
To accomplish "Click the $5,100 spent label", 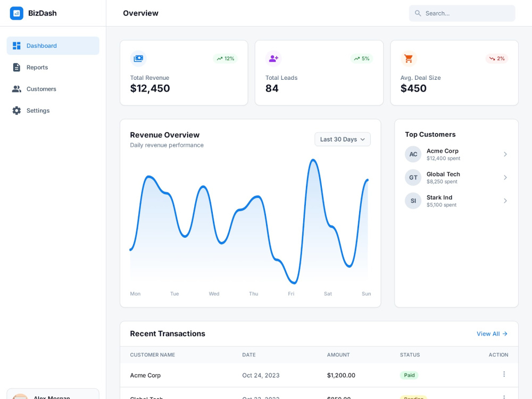I will [442, 205].
